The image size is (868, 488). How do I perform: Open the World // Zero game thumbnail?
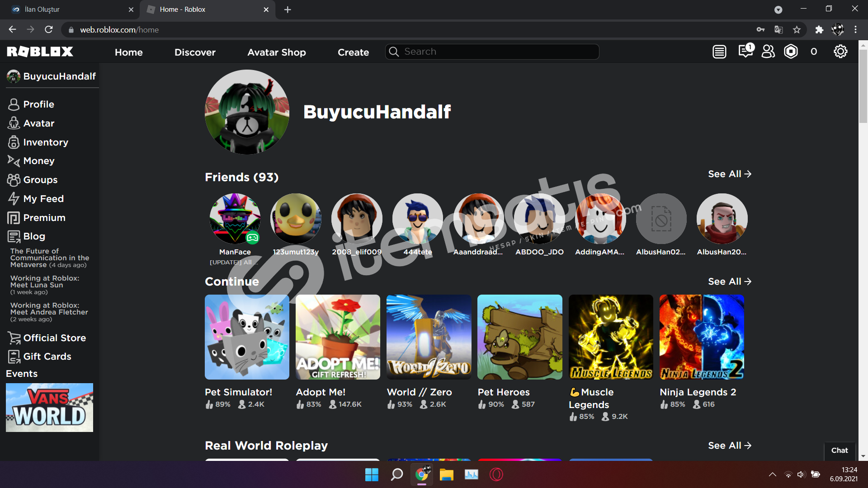tap(429, 337)
